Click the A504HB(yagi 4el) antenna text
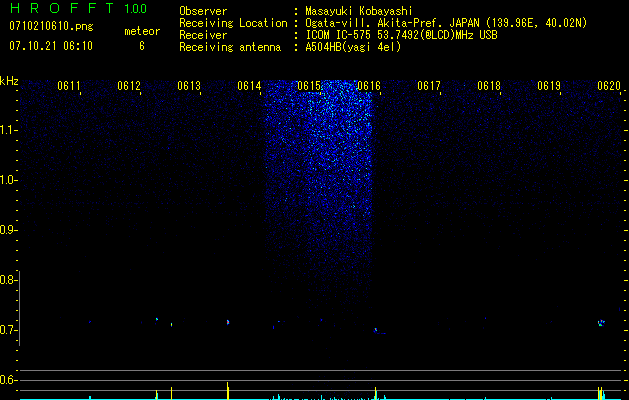This screenshot has height=400, width=629. pyautogui.click(x=353, y=47)
